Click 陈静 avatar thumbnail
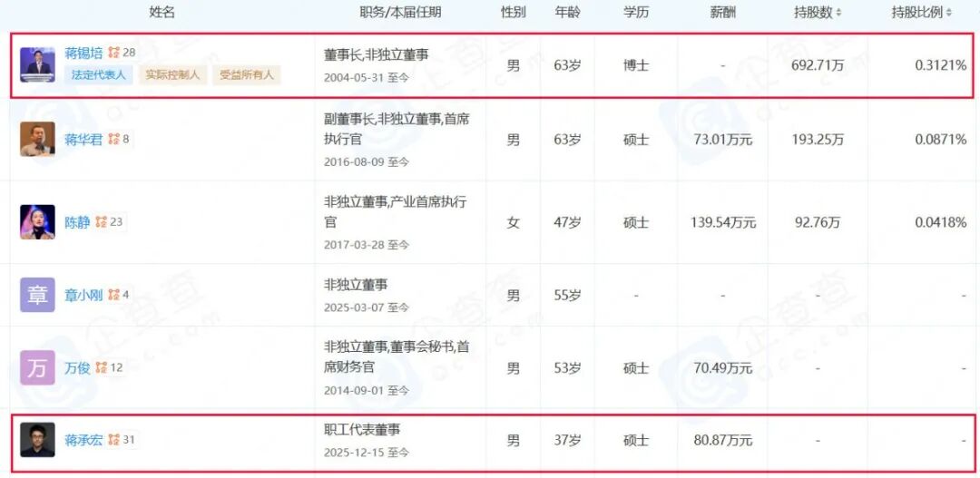The width and height of the screenshot is (980, 478). [x=37, y=221]
